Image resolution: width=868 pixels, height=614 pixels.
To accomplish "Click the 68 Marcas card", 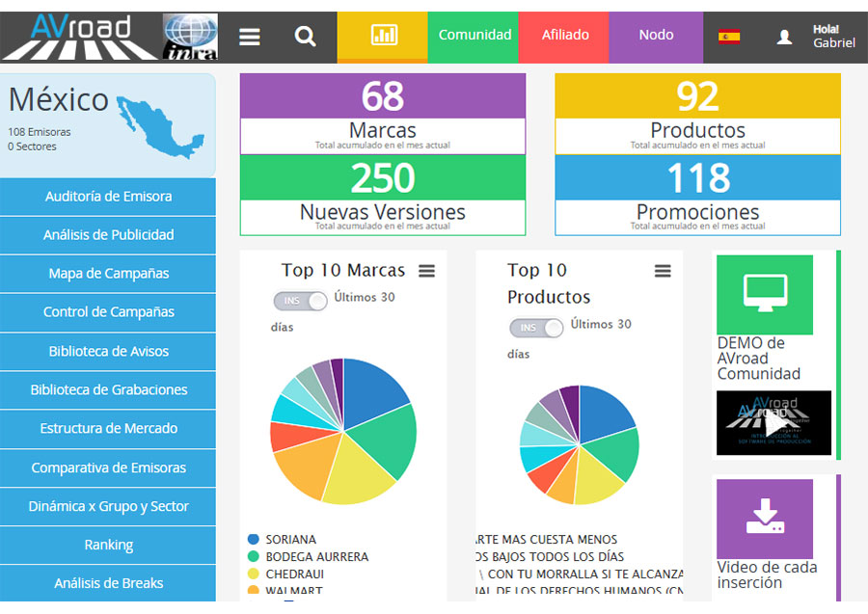I will tap(383, 114).
